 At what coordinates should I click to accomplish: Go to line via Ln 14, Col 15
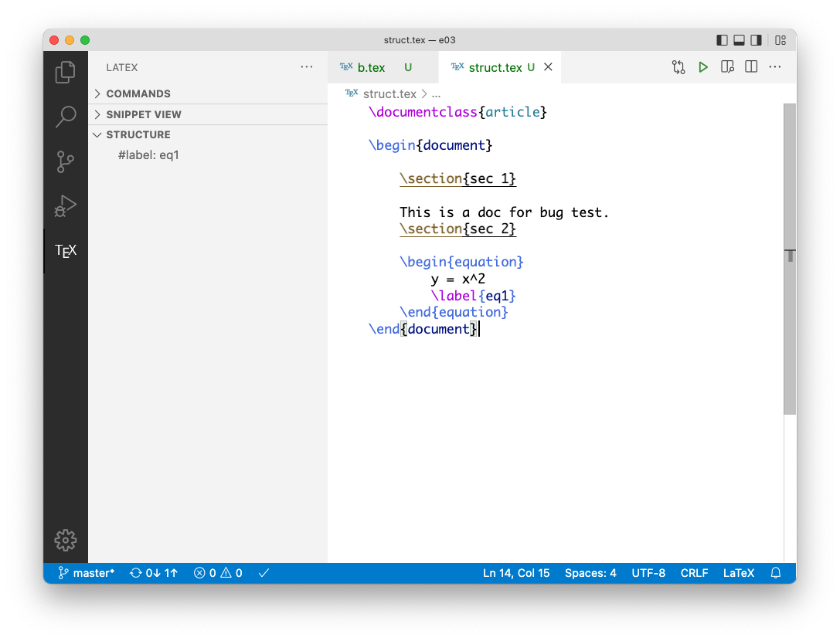[516, 573]
